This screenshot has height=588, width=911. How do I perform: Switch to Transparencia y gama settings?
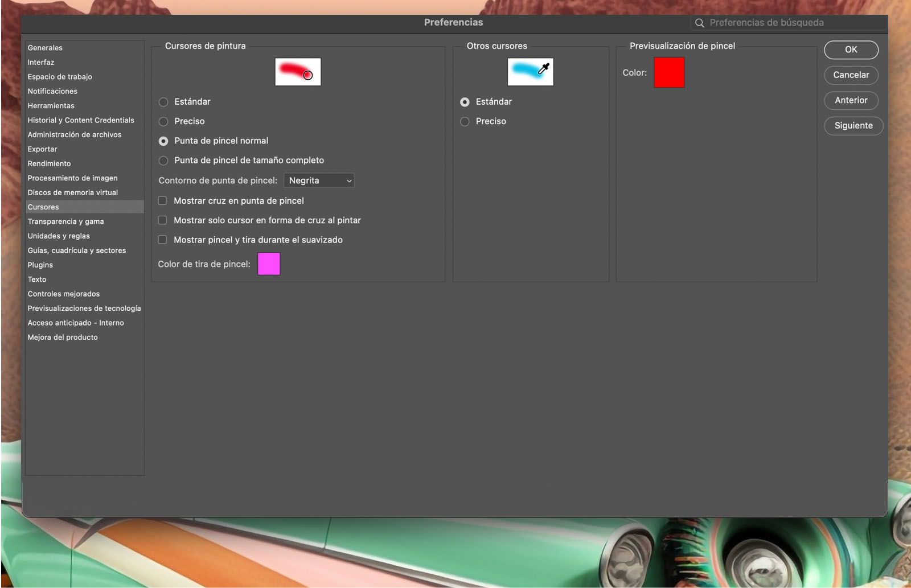click(65, 221)
